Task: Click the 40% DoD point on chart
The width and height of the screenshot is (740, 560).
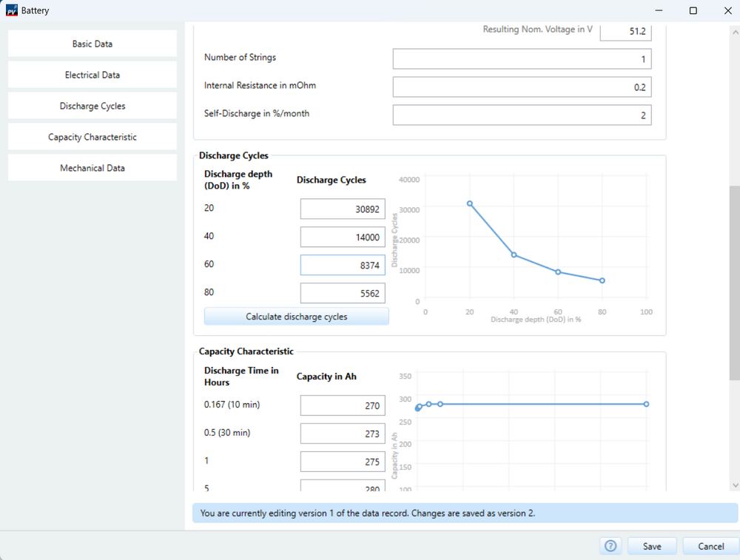Action: (x=514, y=255)
